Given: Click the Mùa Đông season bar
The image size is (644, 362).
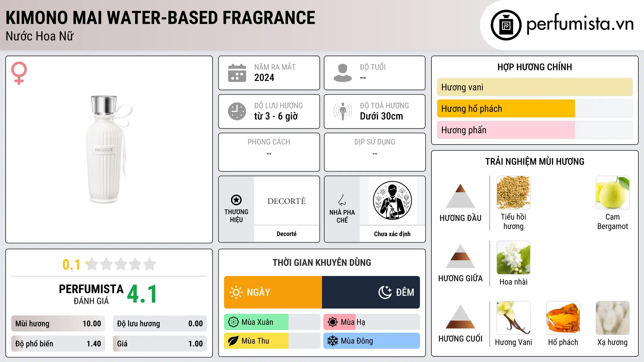Looking at the screenshot, I should (x=371, y=341).
